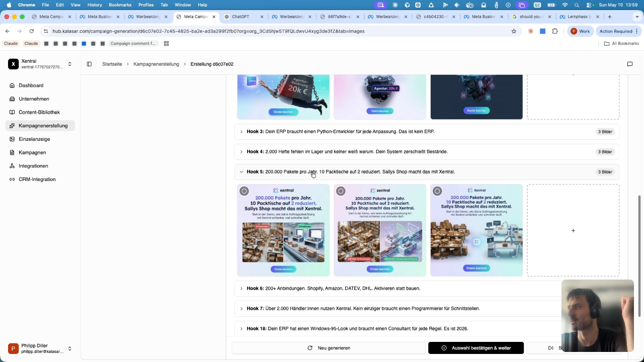This screenshot has height=362, width=644.
Task: Select Kampagnenerstellung in the sidebar
Action: point(40,126)
